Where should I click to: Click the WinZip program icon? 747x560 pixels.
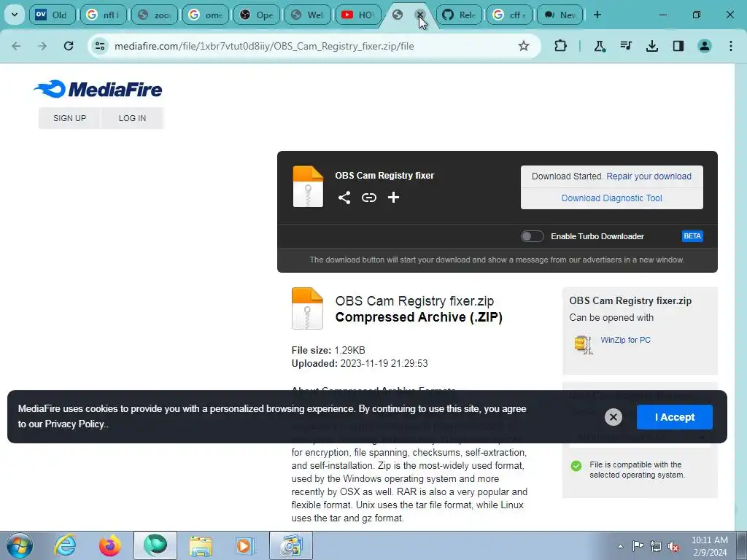pyautogui.click(x=583, y=344)
